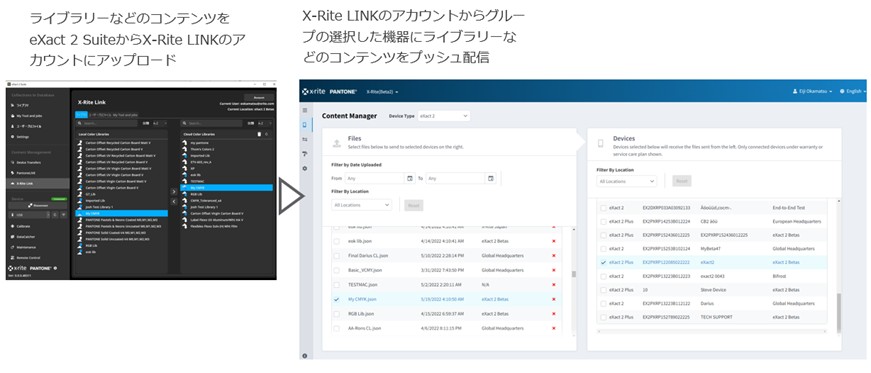This screenshot has width=871, height=373.
Task: Open the hamburger menu in web sidebar
Action: [x=304, y=111]
